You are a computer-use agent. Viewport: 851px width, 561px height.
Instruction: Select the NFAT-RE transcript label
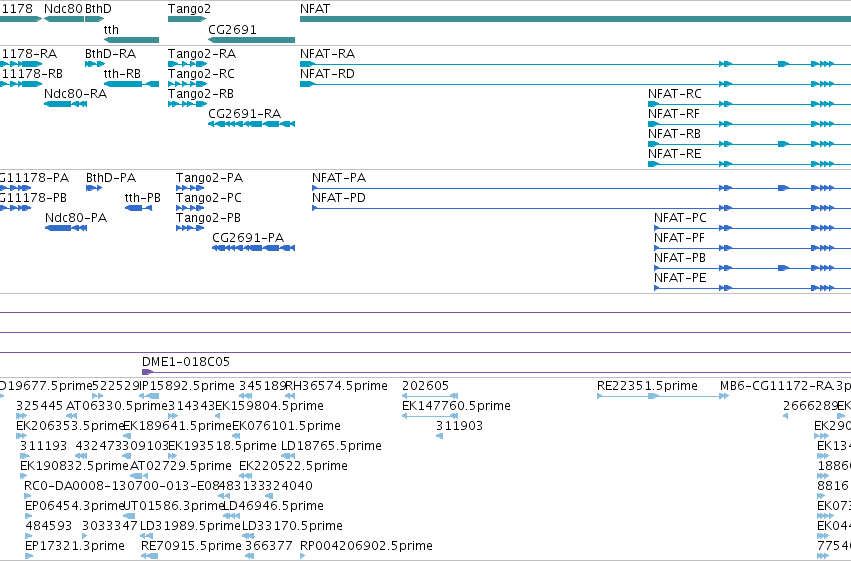pos(675,154)
